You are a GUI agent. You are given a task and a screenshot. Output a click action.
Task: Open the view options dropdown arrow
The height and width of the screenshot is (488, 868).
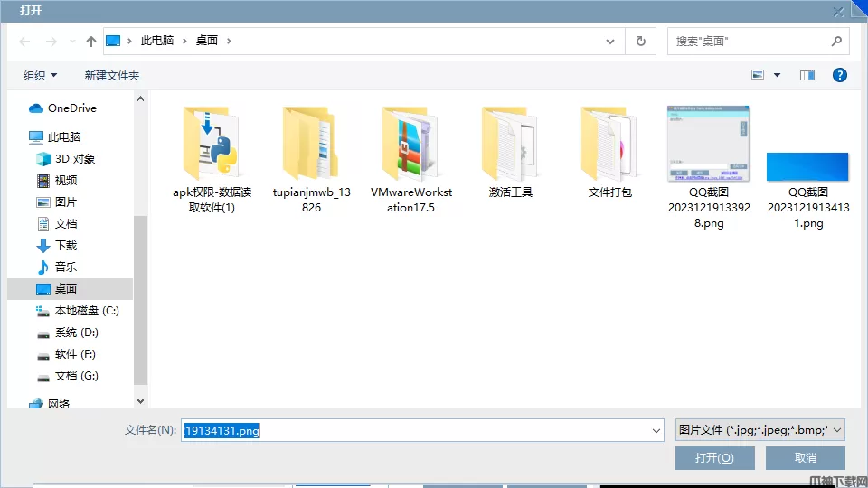pos(778,75)
